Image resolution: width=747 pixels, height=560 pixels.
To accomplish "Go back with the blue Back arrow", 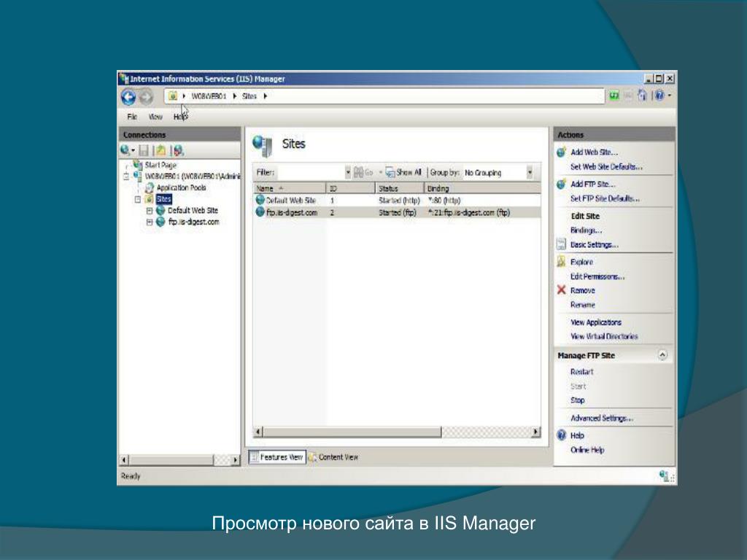I will [x=128, y=97].
